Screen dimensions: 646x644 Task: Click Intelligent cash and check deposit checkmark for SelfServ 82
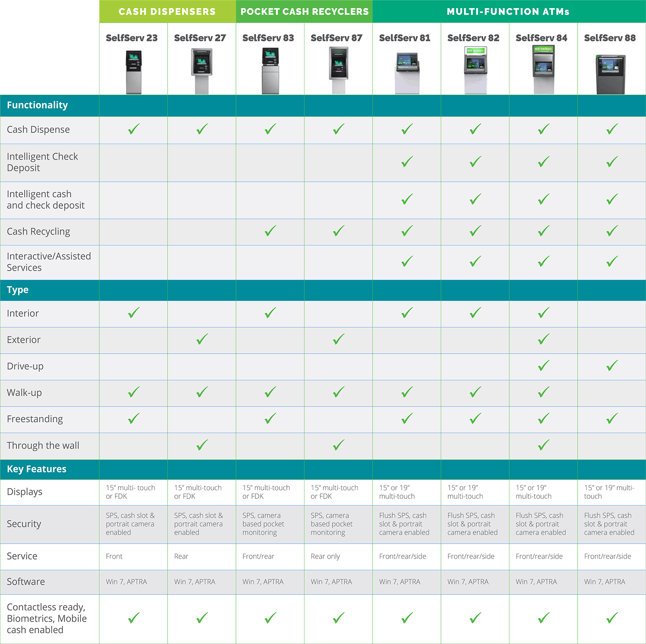[x=475, y=199]
